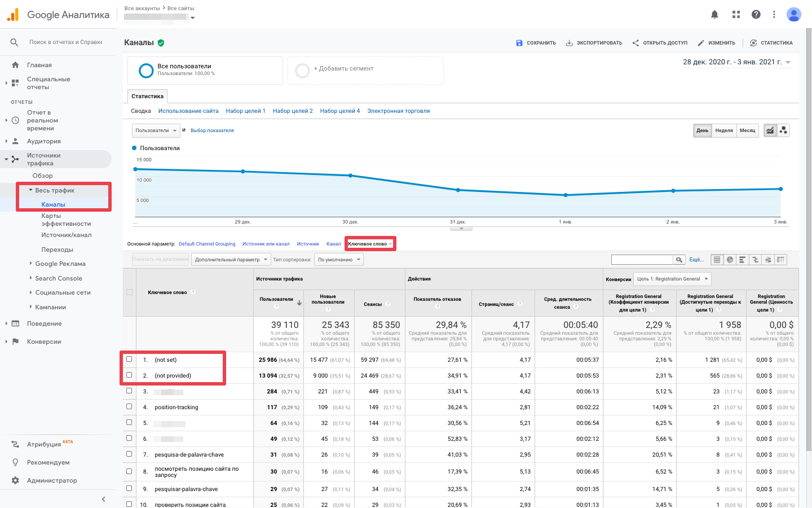Click Экспортировать export button

[594, 43]
